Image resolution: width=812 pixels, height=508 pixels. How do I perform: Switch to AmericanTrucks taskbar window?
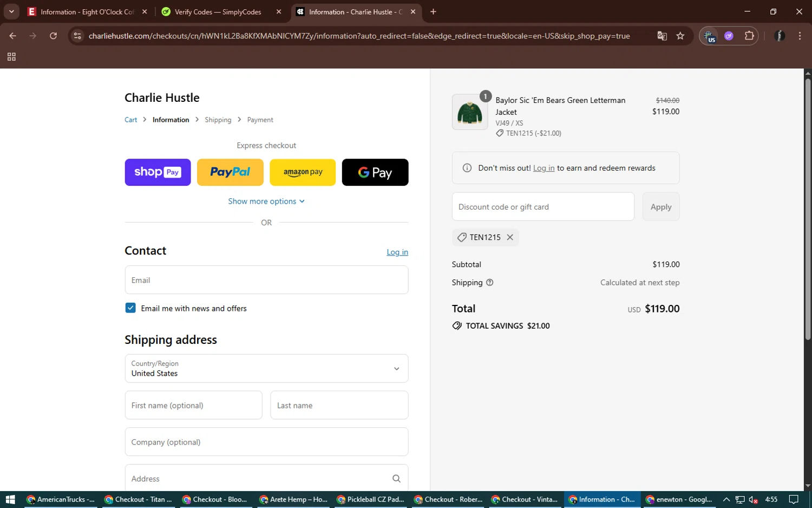click(x=60, y=499)
